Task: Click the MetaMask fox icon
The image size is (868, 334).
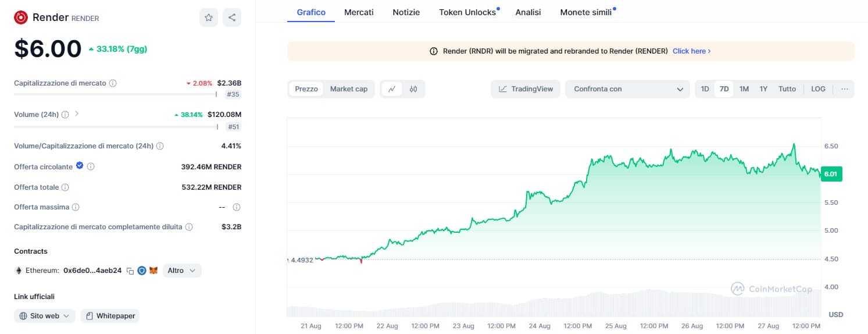Action: 153,271
